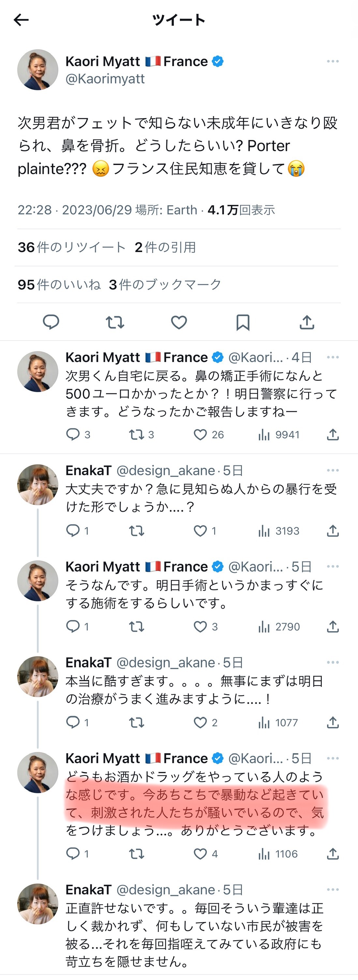Open the 36 retweets list
This screenshot has width=358, height=980.
pyautogui.click(x=72, y=247)
